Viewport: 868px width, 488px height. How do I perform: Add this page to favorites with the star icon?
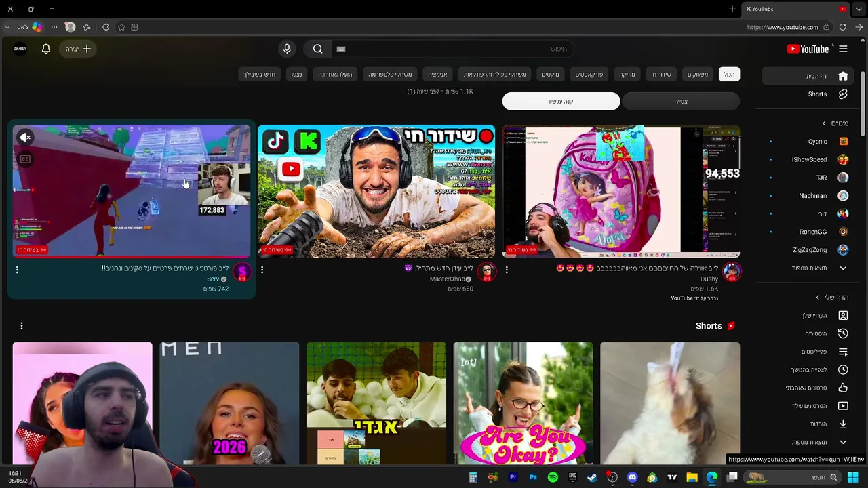point(121,27)
